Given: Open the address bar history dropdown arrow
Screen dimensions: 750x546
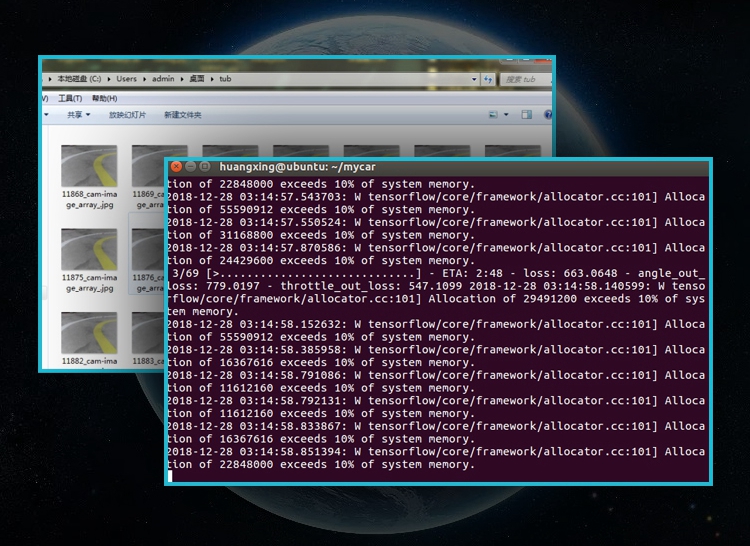Looking at the screenshot, I should 474,79.
